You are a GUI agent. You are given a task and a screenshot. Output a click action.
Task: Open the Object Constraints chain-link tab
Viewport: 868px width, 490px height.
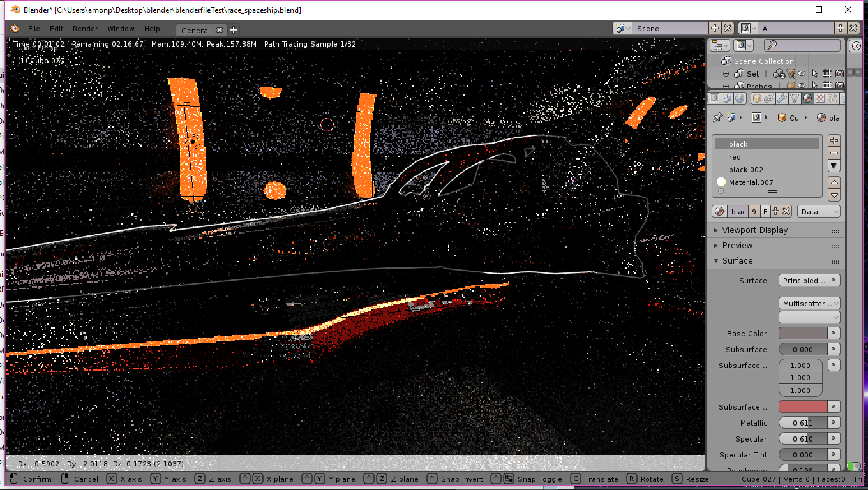pos(769,98)
